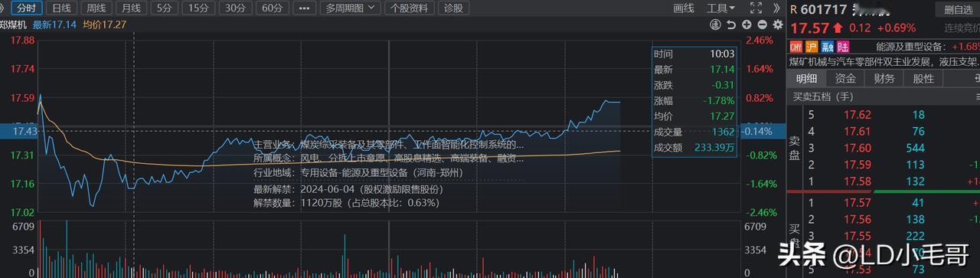Screen dimensions: 980x278
Task: Click sell level 3 price 17.60
Action: (x=857, y=148)
